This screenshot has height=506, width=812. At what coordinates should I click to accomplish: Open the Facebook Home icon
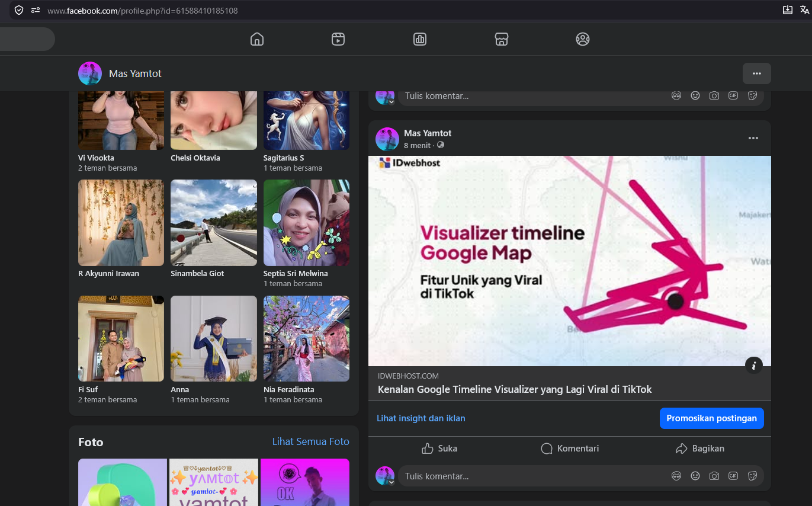[257, 39]
